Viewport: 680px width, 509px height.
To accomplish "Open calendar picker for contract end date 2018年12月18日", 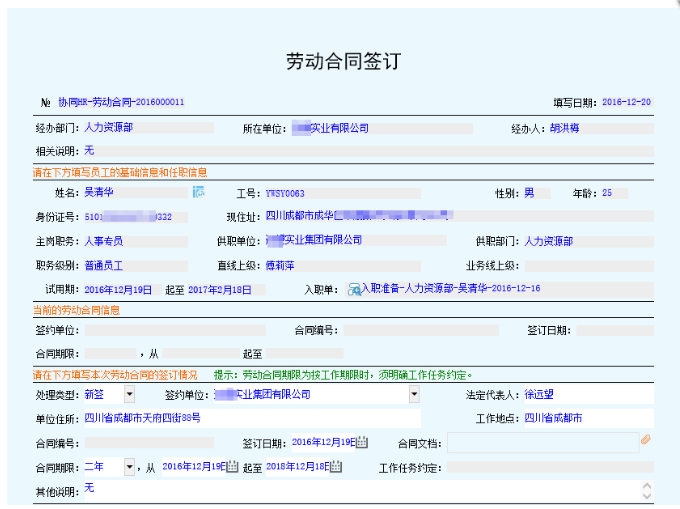I will click(336, 467).
